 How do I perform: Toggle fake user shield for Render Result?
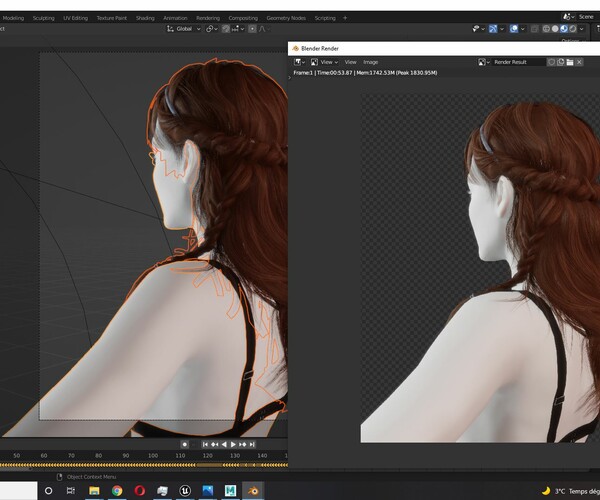coord(551,62)
